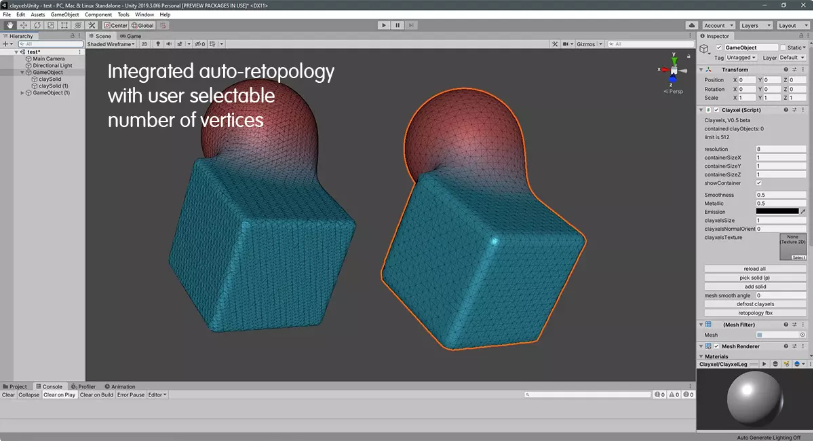Toggle scene grid visibility icon
Viewport: 813px width, 441px height.
pos(213,44)
